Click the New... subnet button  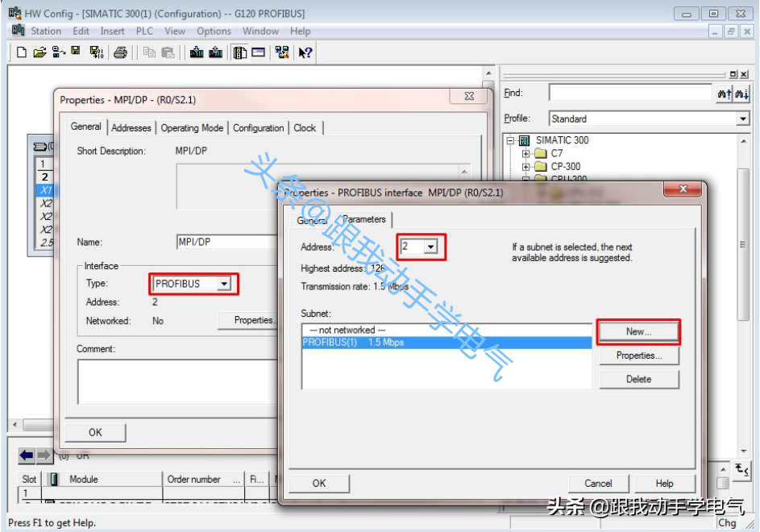638,331
